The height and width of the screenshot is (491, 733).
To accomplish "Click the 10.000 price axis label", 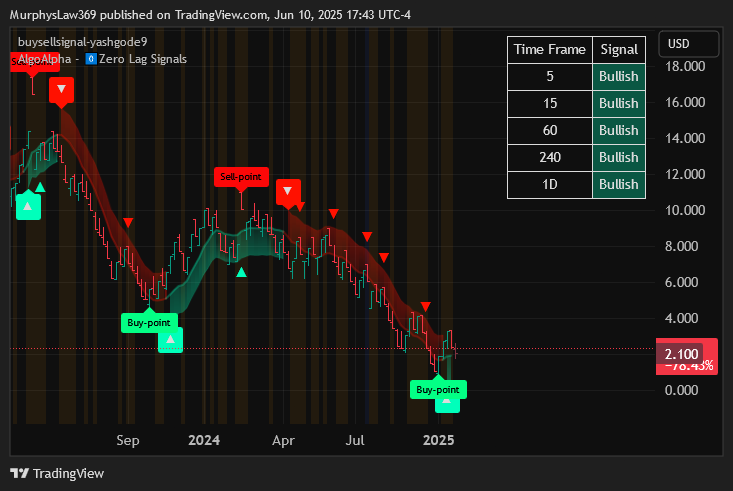I will pos(685,210).
